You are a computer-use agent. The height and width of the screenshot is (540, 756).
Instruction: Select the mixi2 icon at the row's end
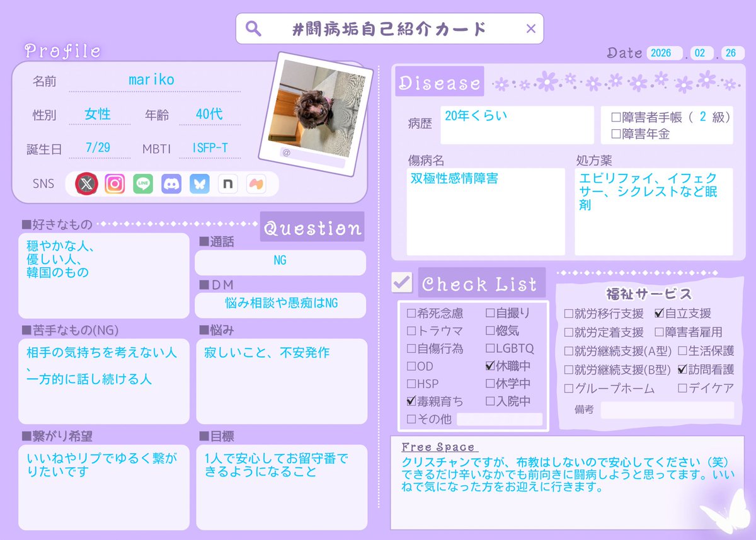tap(255, 183)
